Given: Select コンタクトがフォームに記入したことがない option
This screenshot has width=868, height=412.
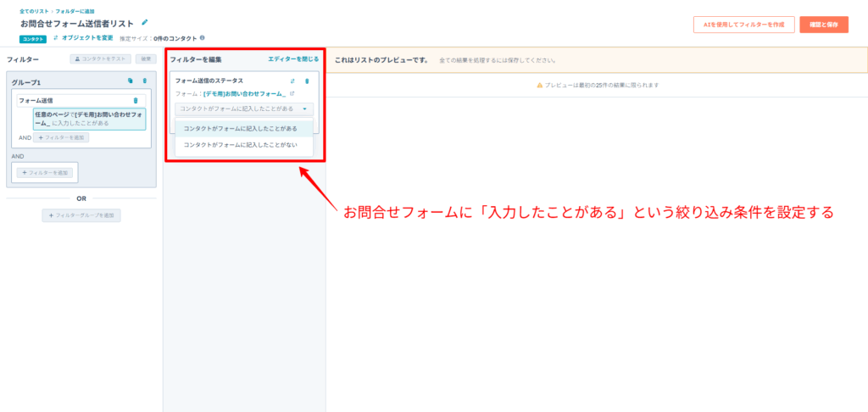Looking at the screenshot, I should (x=244, y=145).
